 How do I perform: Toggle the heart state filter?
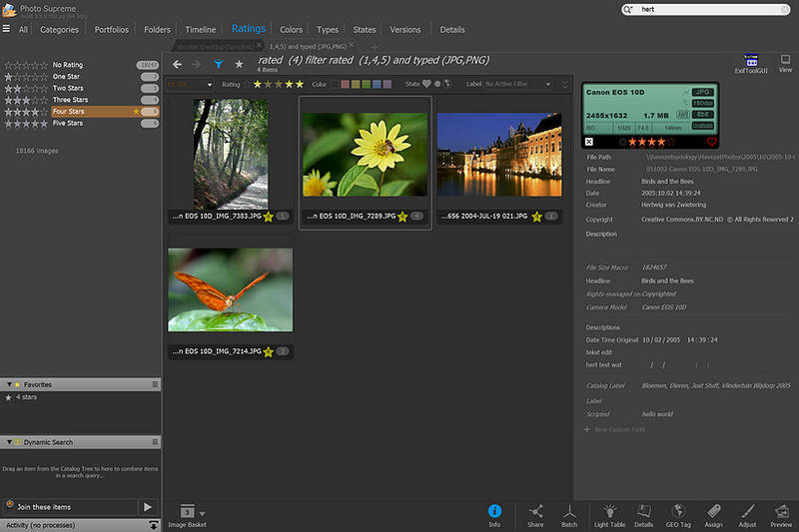(426, 85)
